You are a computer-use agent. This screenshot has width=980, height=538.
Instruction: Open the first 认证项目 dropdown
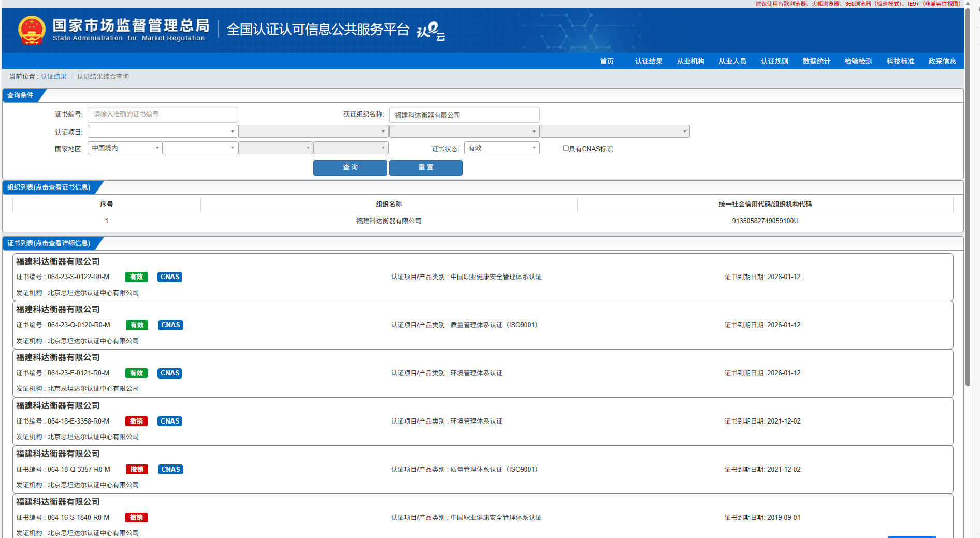[x=163, y=132]
